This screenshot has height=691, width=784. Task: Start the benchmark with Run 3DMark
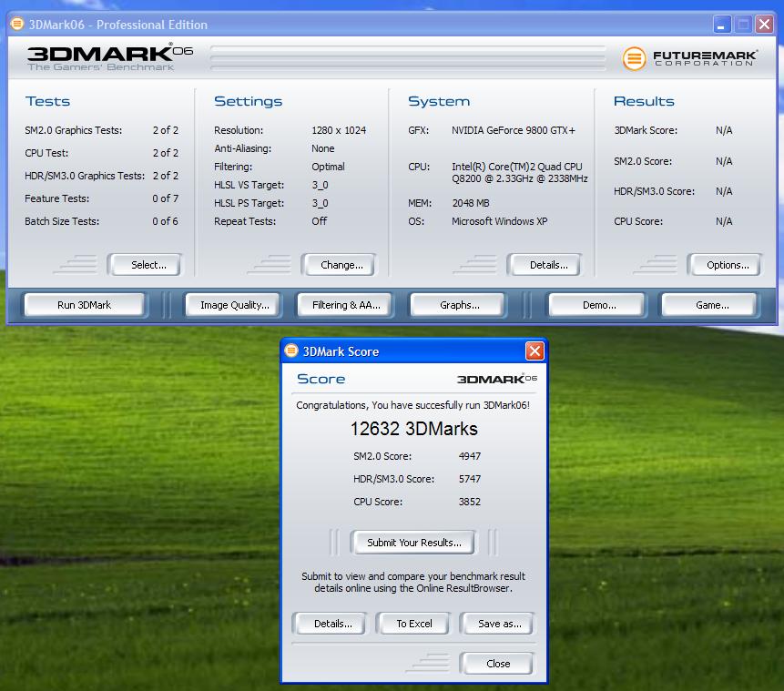(x=85, y=305)
